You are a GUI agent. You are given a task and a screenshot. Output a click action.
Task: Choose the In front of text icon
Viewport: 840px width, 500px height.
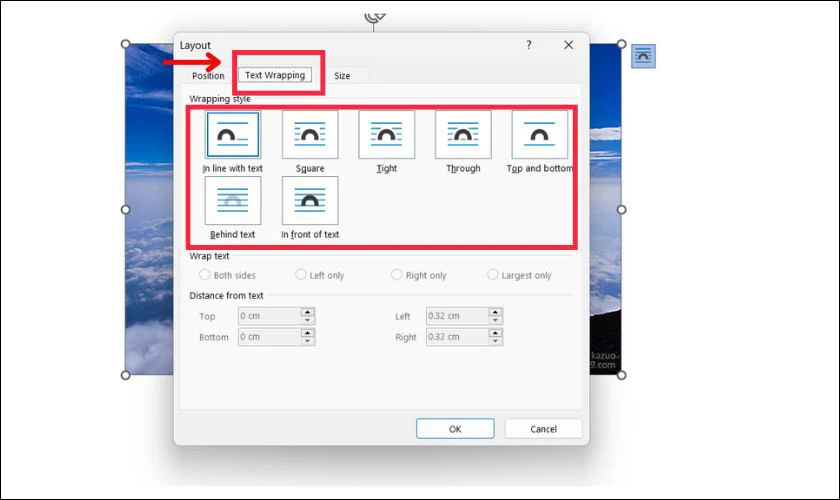coord(310,200)
